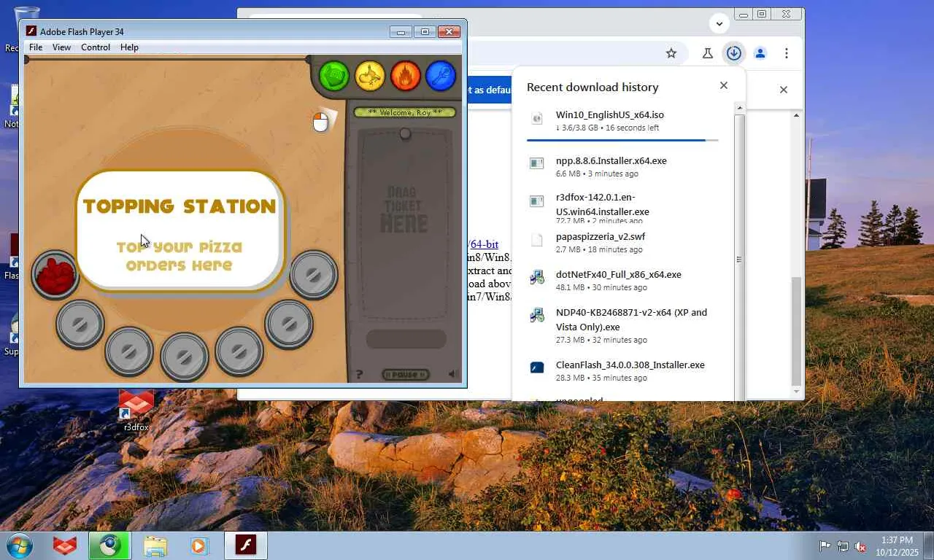Expand the Chrome tab search chevron
934x560 pixels.
[x=719, y=23]
